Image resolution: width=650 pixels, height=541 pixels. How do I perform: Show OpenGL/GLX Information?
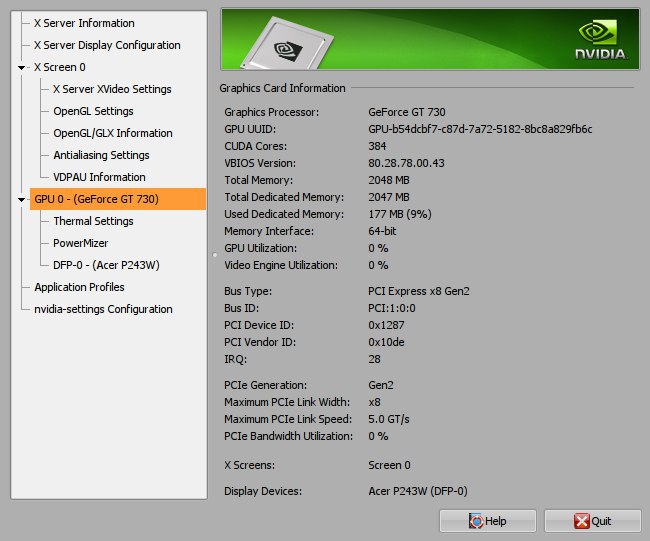pyautogui.click(x=113, y=133)
